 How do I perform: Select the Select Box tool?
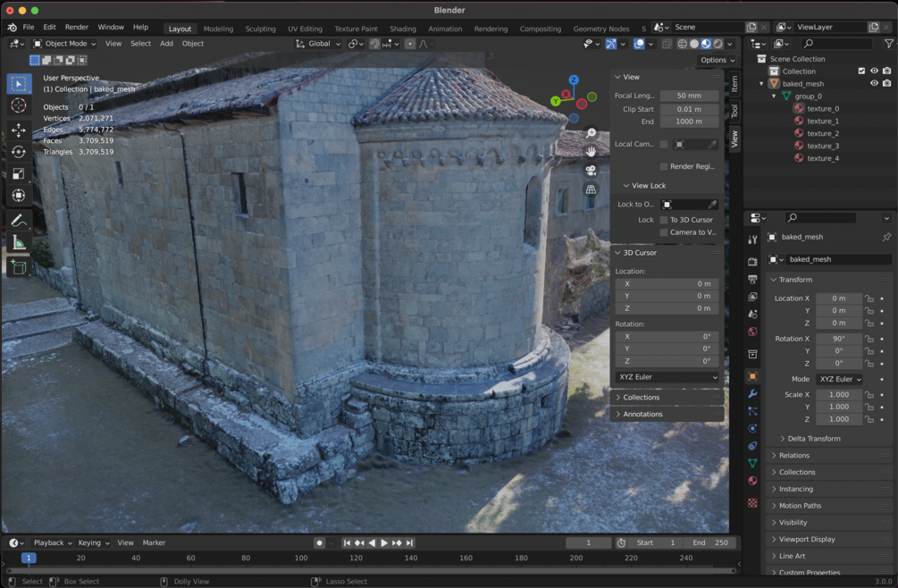point(19,84)
